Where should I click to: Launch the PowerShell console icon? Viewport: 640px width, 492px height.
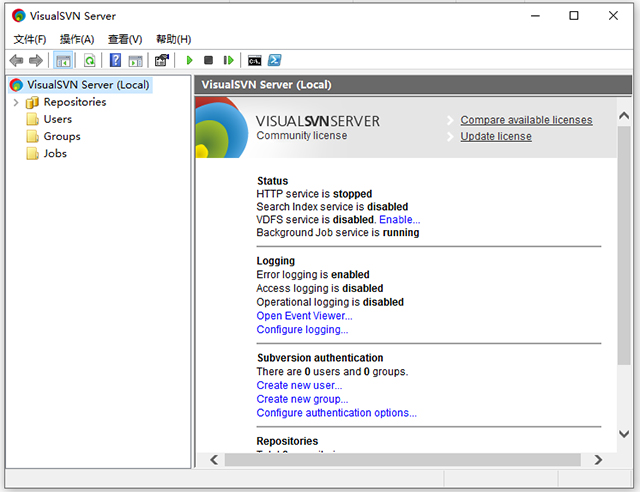pyautogui.click(x=273, y=61)
